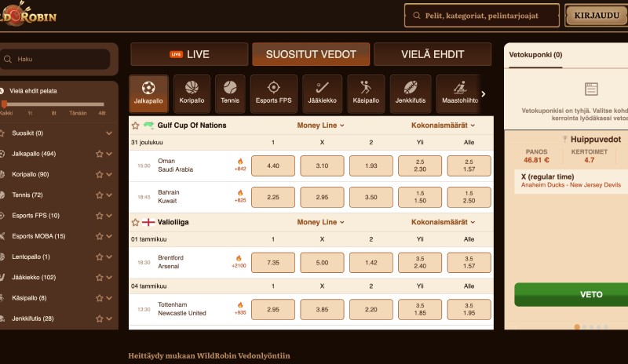
Task: Expand the Koripallo (90) category
Action: tap(109, 175)
